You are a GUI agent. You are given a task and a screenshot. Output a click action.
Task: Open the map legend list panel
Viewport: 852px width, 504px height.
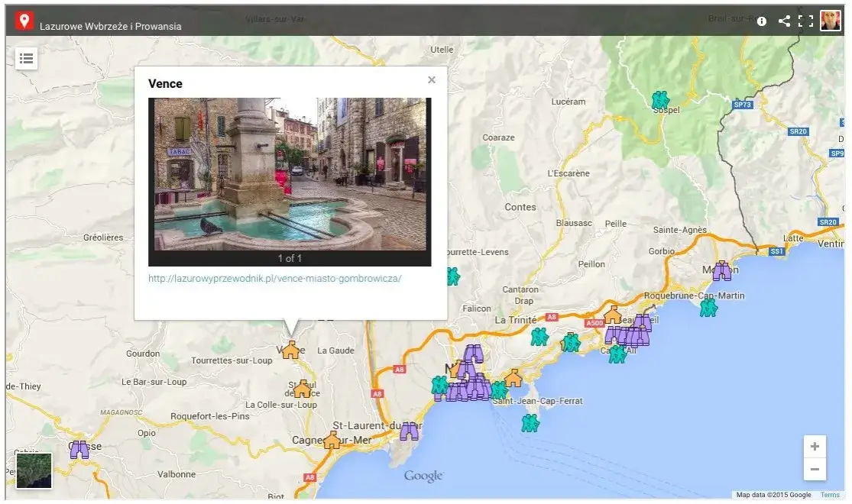pyautogui.click(x=26, y=58)
